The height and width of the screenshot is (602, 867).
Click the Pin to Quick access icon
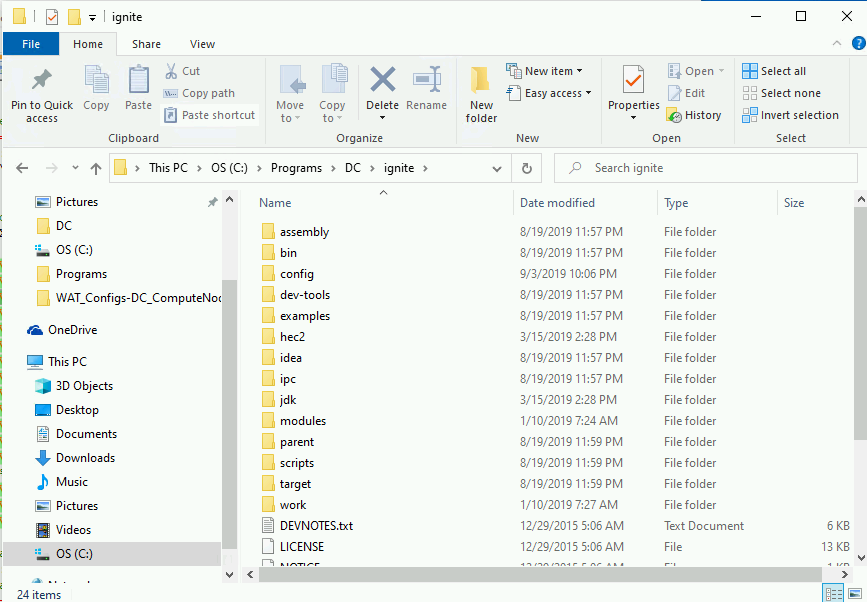pyautogui.click(x=41, y=80)
